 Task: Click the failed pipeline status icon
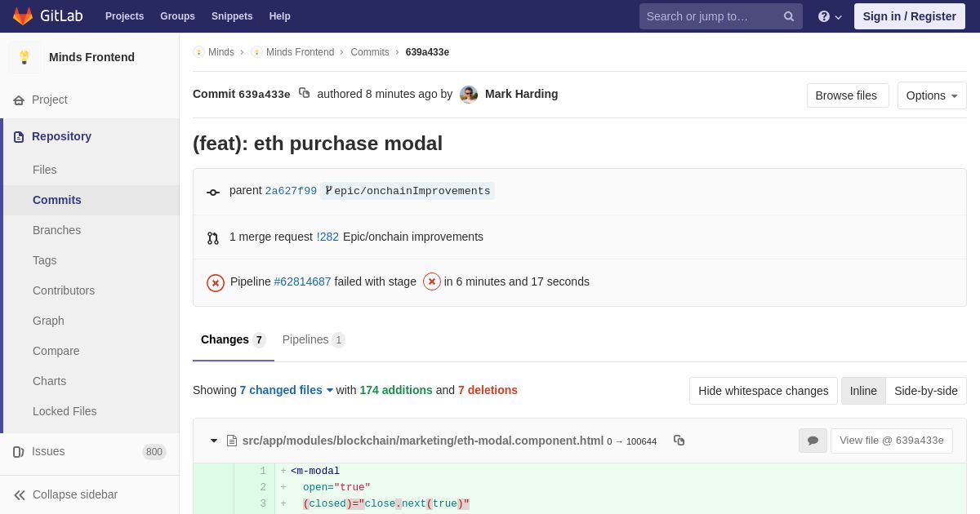(x=216, y=282)
